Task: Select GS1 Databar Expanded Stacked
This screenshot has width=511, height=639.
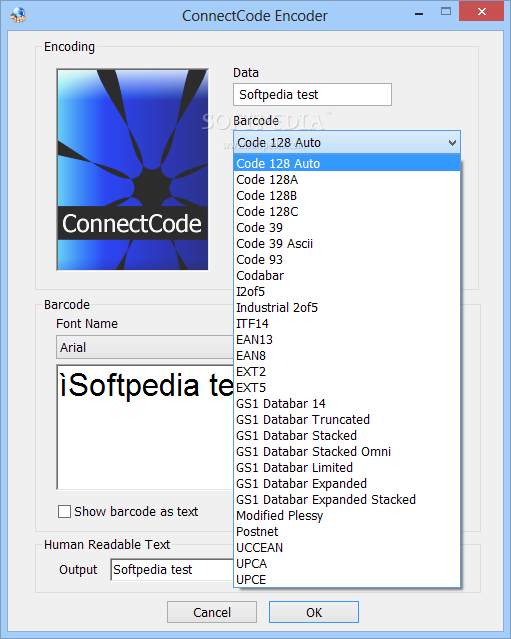Action: tap(347, 499)
